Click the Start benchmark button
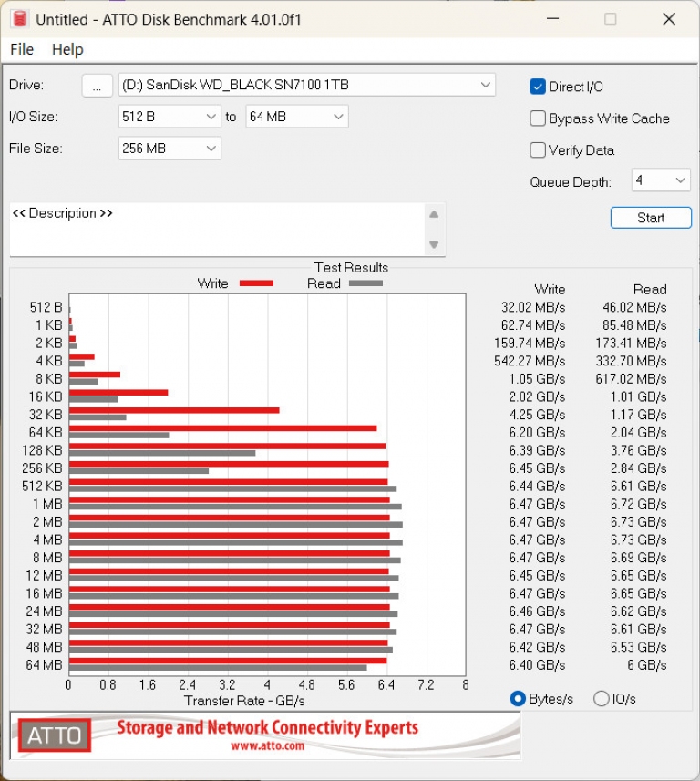This screenshot has width=700, height=781. pos(651,218)
